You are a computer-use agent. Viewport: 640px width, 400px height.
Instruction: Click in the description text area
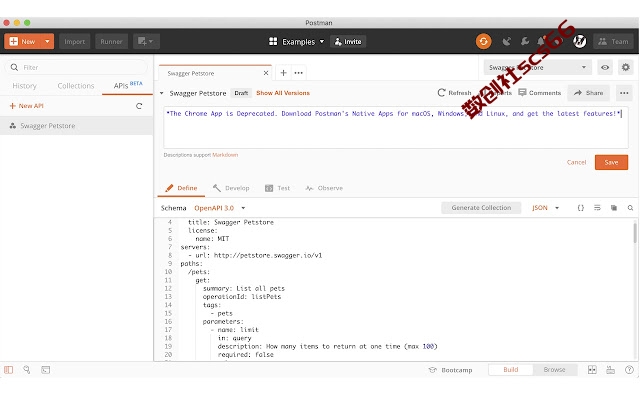(x=396, y=127)
